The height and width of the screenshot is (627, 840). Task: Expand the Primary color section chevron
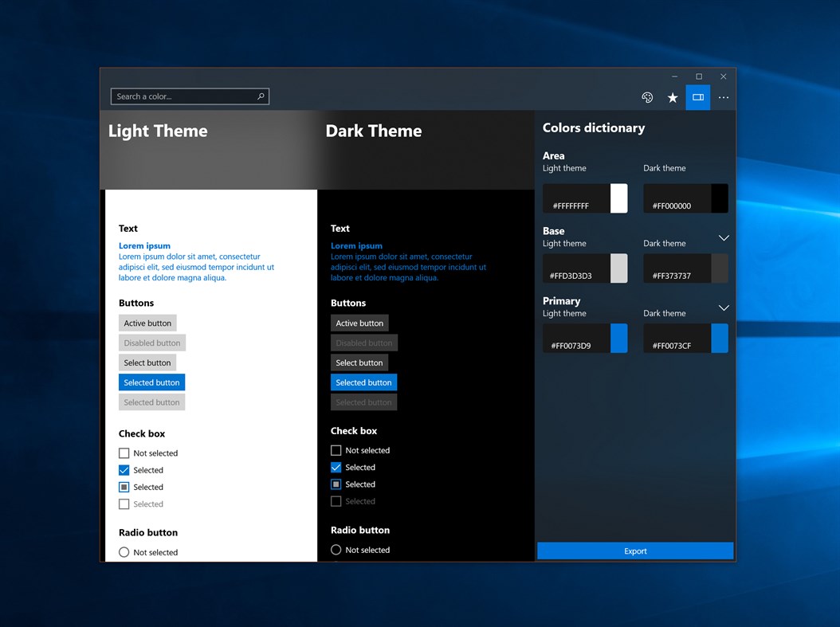[724, 308]
